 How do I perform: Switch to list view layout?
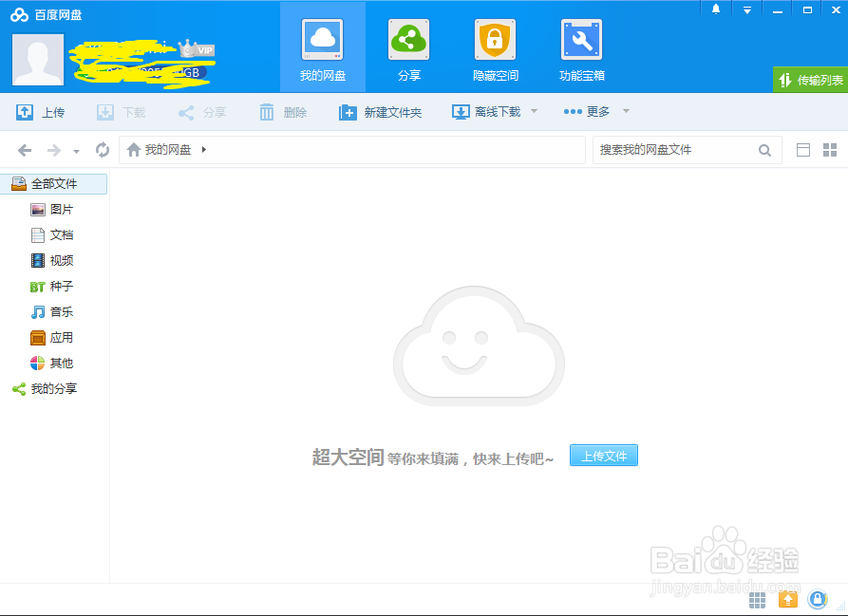[803, 150]
